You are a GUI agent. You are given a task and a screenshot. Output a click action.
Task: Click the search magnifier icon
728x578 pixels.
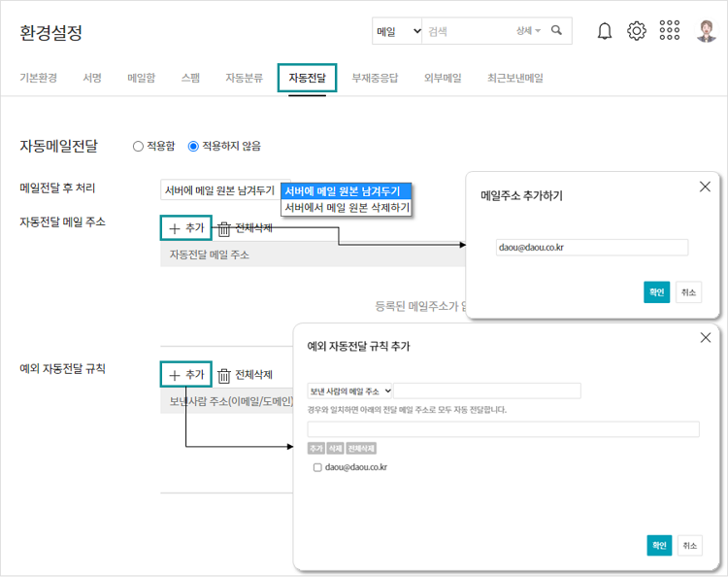[556, 31]
